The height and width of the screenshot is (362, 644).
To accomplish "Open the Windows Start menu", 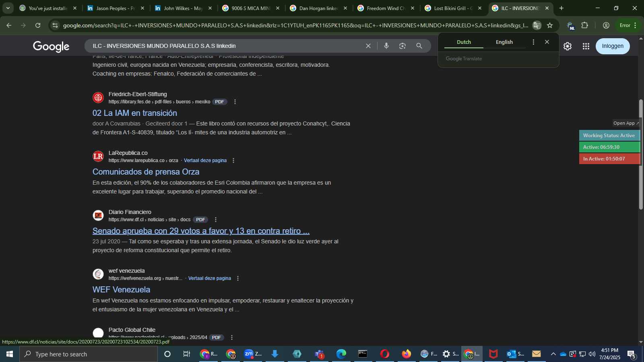I will pyautogui.click(x=10, y=354).
